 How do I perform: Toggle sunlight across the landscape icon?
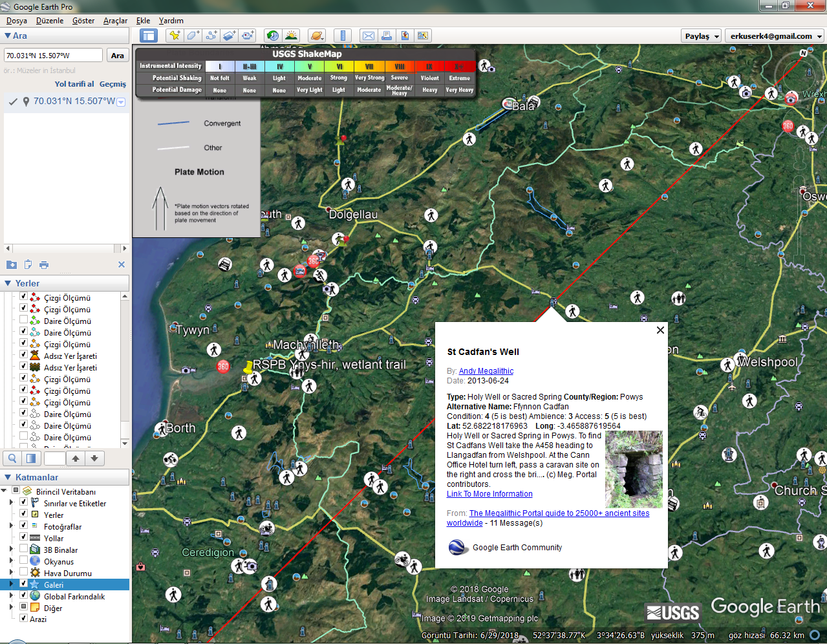pyautogui.click(x=291, y=36)
